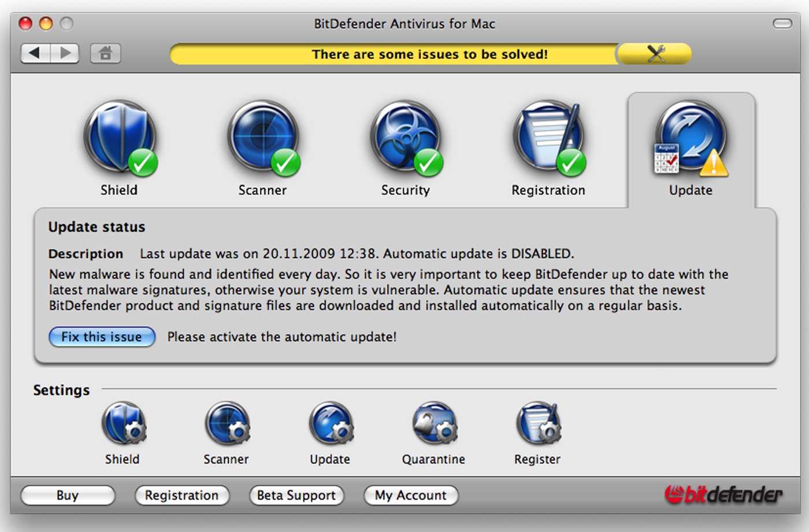809x532 pixels.
Task: Click the Beta Support button
Action: [x=296, y=496]
